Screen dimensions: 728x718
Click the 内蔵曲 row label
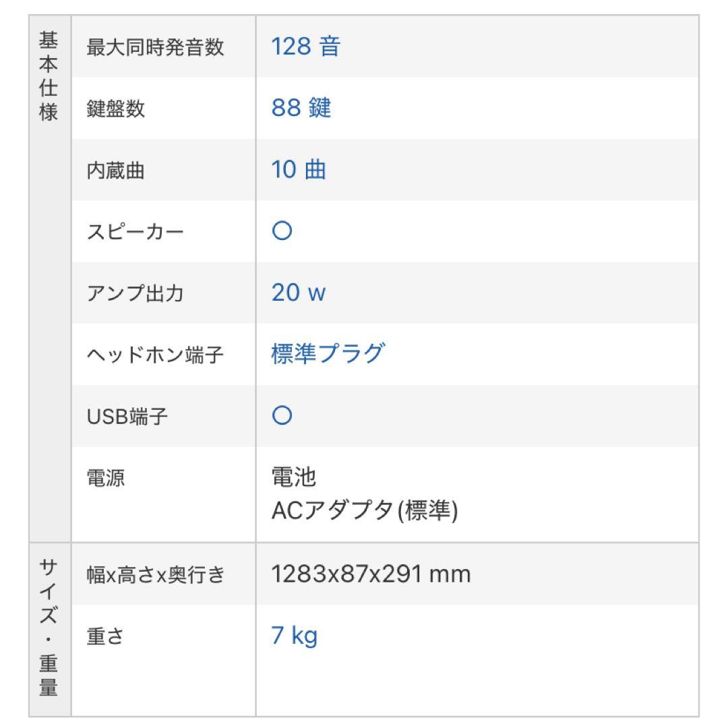pyautogui.click(x=115, y=171)
